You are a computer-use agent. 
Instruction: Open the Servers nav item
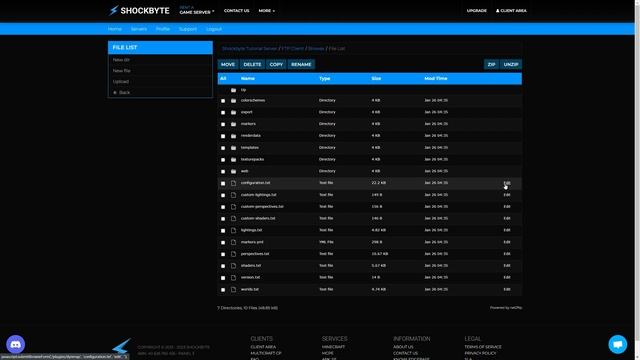139,29
